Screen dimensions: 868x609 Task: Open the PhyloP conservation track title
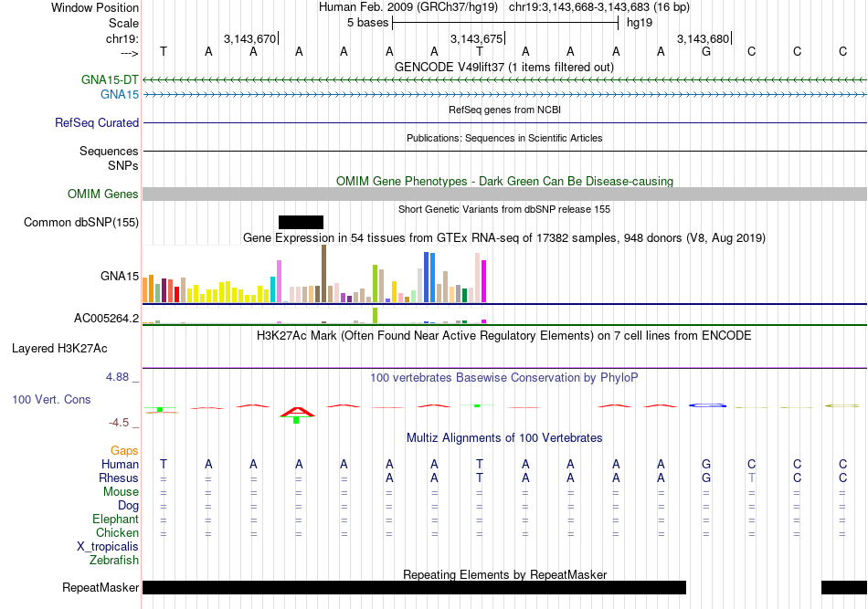[x=504, y=378]
